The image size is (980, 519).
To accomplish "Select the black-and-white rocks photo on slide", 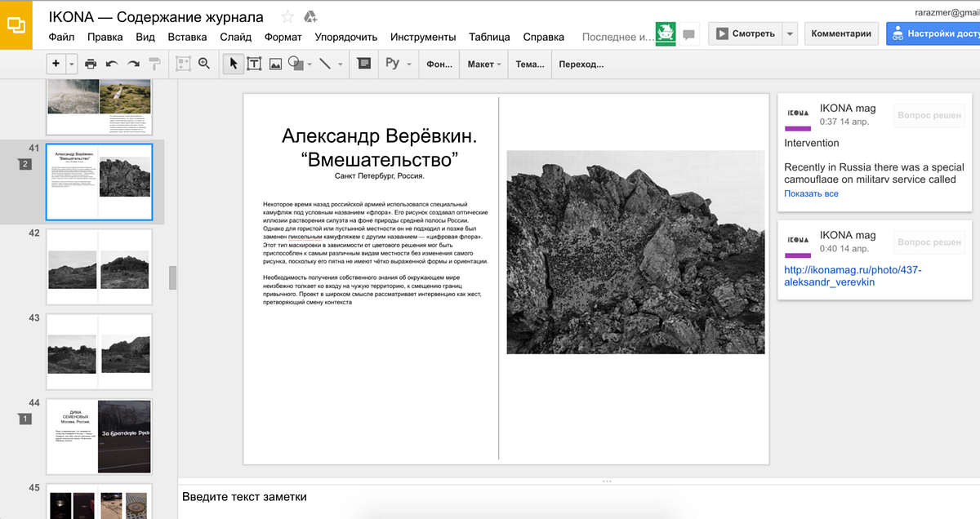I will pyautogui.click(x=635, y=252).
